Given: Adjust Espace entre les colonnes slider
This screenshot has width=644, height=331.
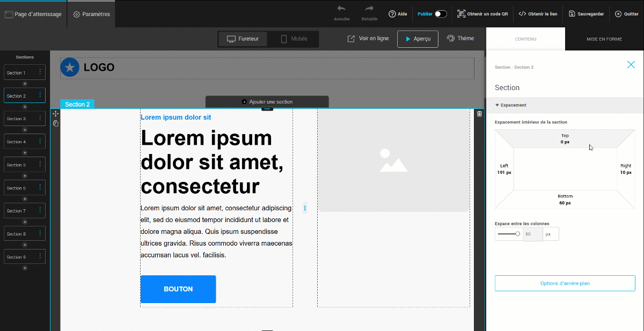Looking at the screenshot, I should pyautogui.click(x=517, y=234).
